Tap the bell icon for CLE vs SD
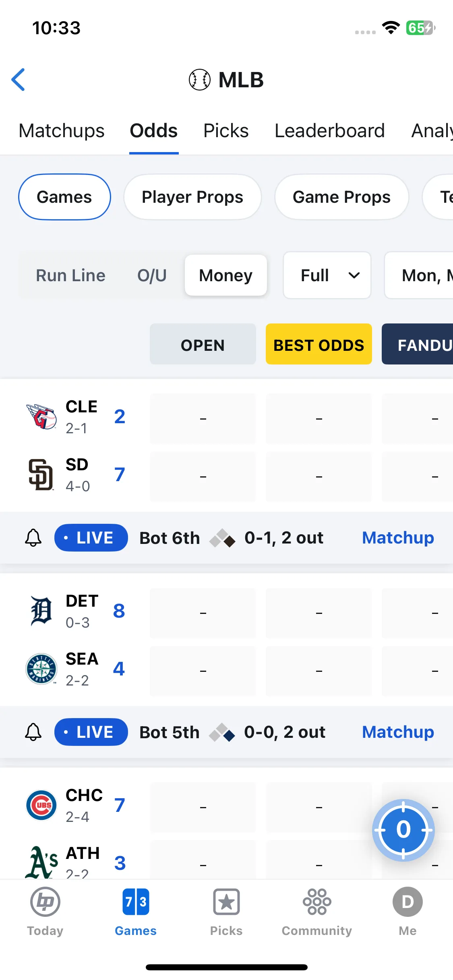This screenshot has height=980, width=453. click(33, 538)
